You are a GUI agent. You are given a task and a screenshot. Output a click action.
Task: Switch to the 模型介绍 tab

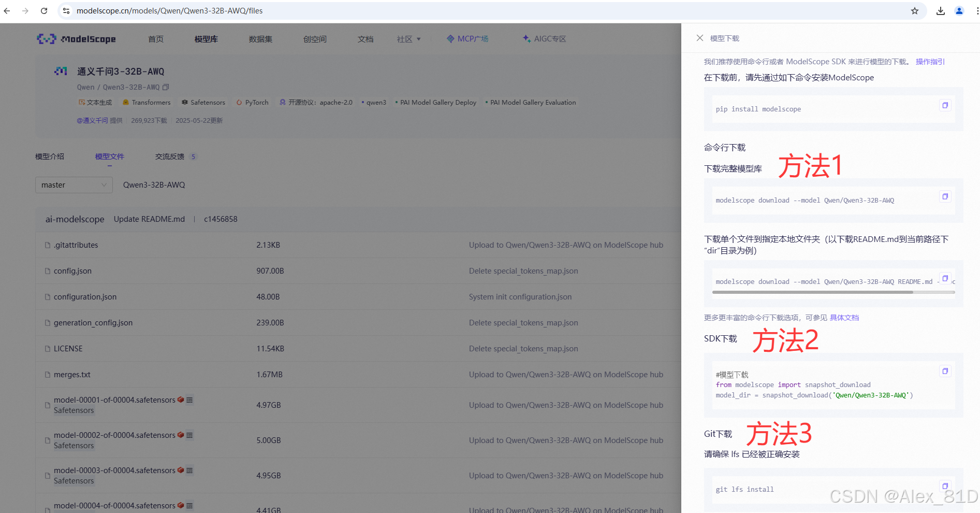tap(50, 156)
